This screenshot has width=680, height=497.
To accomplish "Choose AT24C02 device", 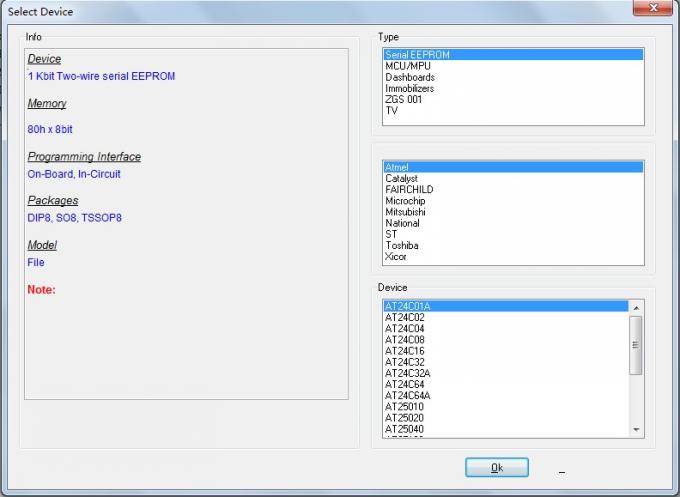I will (x=506, y=317).
